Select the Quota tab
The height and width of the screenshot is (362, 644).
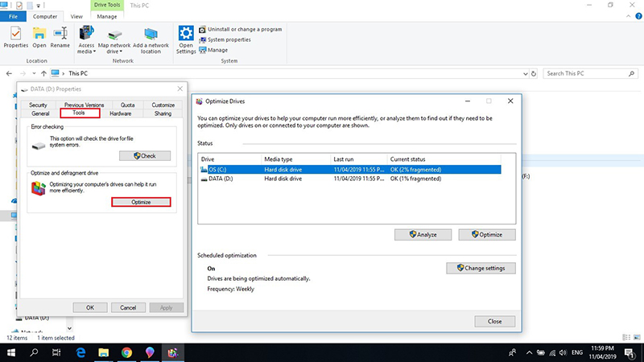tap(127, 105)
